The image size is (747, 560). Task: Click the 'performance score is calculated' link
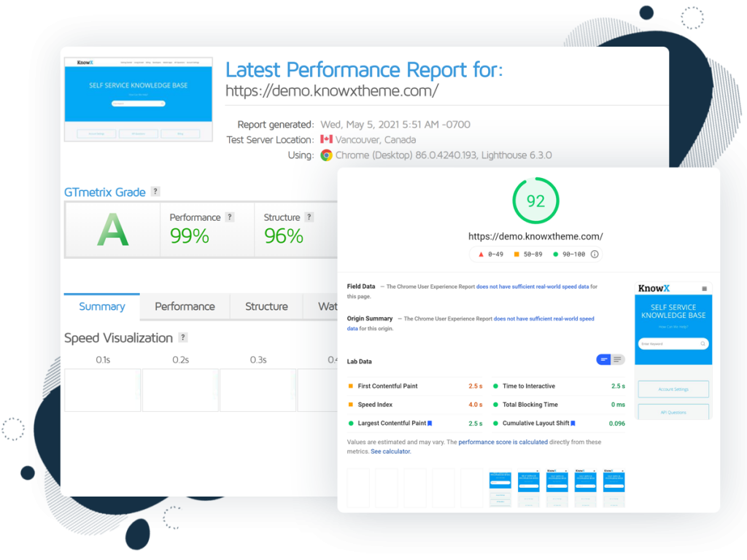pyautogui.click(x=503, y=442)
